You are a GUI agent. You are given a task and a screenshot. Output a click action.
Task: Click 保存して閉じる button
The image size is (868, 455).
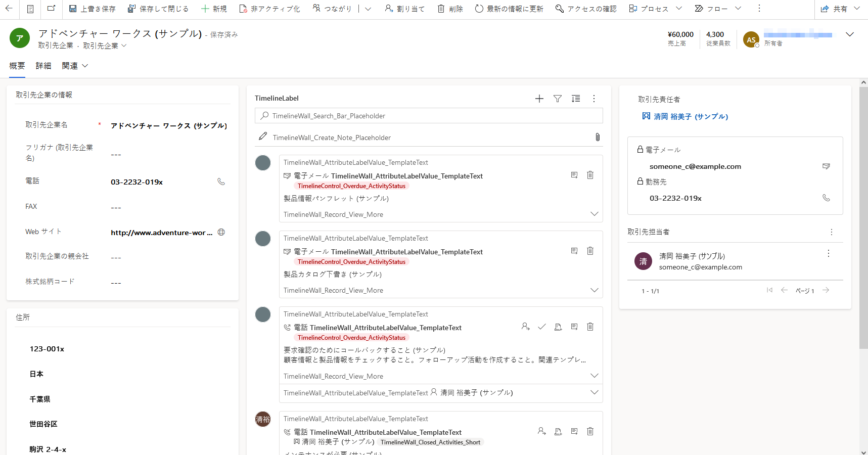pyautogui.click(x=158, y=9)
